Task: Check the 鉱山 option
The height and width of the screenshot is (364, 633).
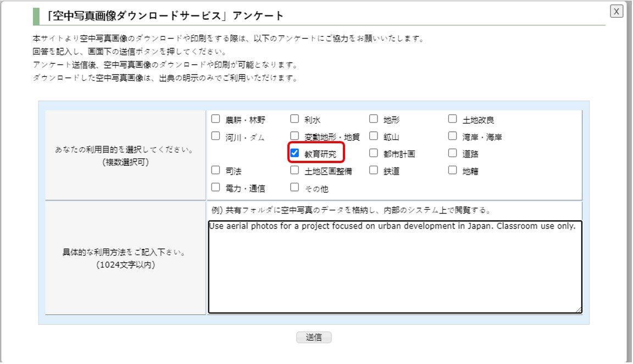Action: coord(373,135)
